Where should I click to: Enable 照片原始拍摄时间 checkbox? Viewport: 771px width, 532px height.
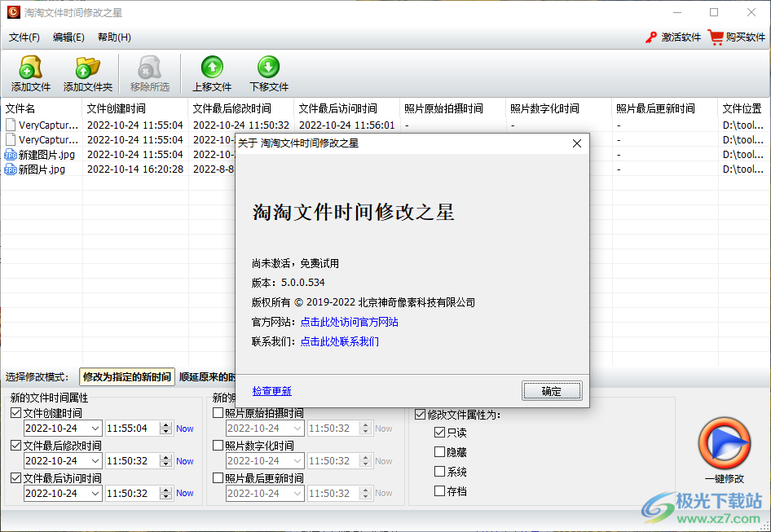[218, 413]
